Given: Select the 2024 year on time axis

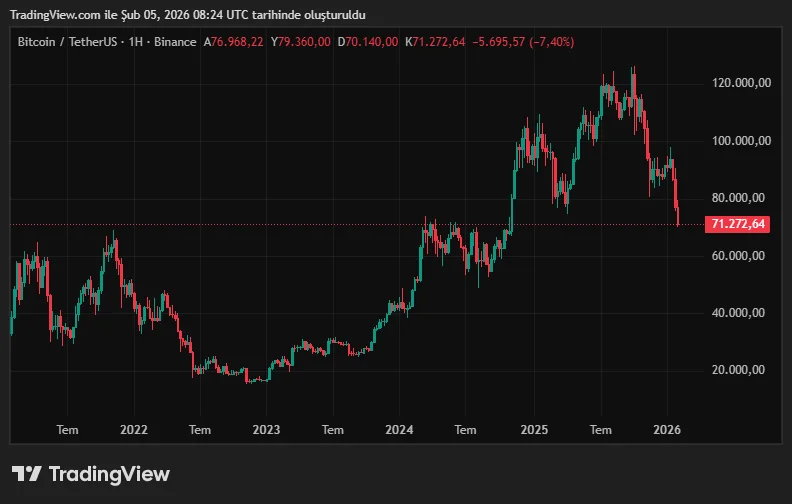Looking at the screenshot, I should [399, 430].
